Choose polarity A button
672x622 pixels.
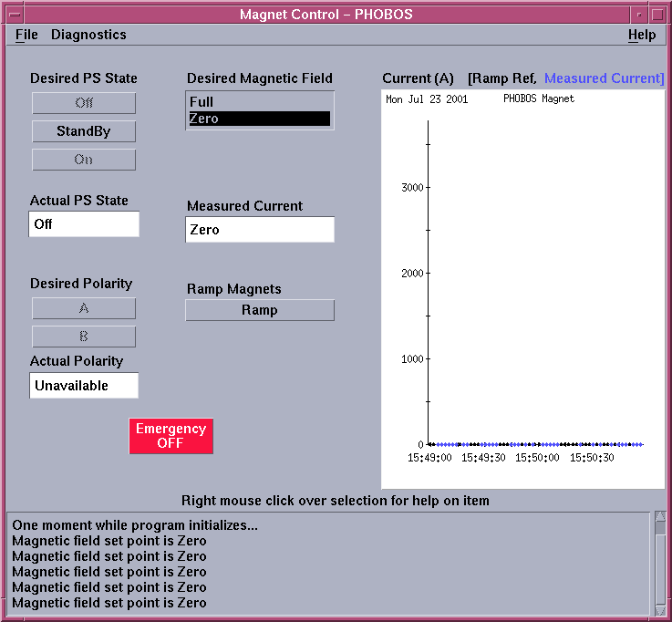click(x=84, y=308)
